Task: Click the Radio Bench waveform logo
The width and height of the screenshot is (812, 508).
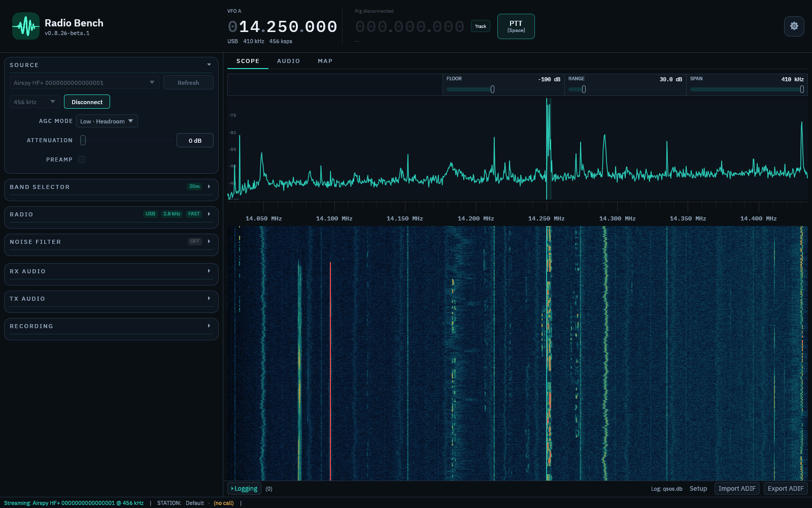Action: pyautogui.click(x=25, y=26)
